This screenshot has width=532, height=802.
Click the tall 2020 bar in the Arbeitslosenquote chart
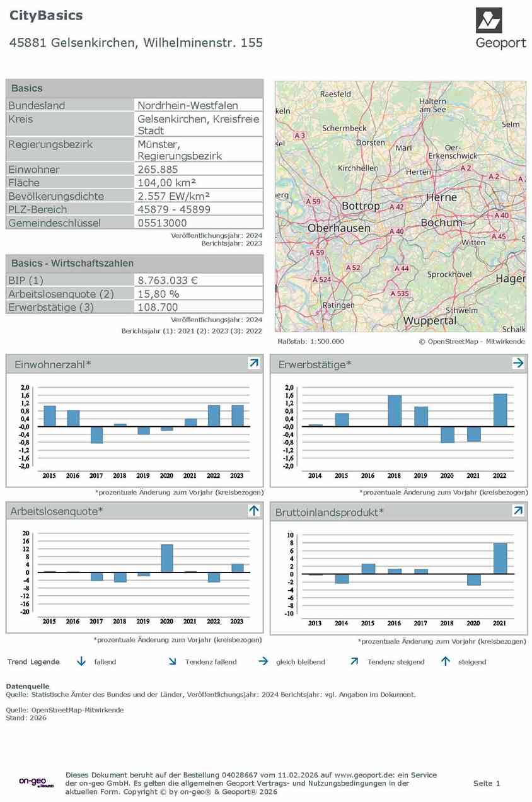(167, 558)
